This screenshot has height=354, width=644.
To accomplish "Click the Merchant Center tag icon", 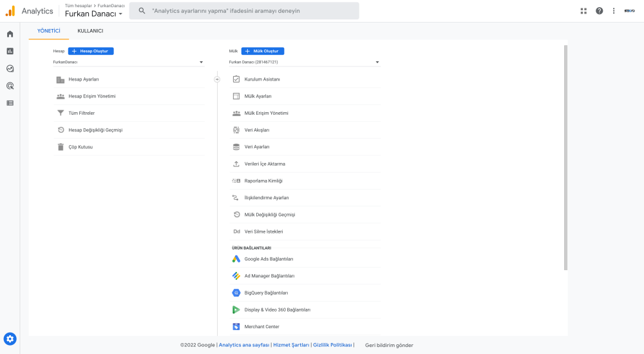I will (236, 326).
